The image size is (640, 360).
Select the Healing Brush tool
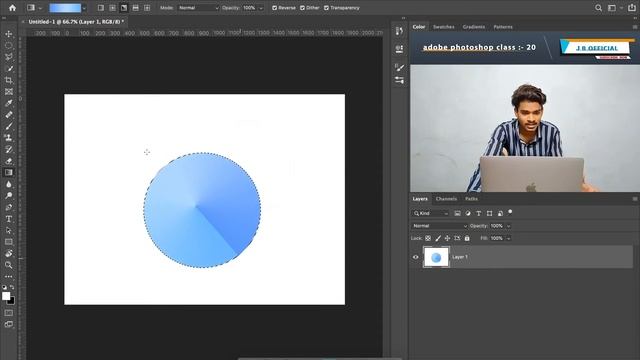coord(9,115)
